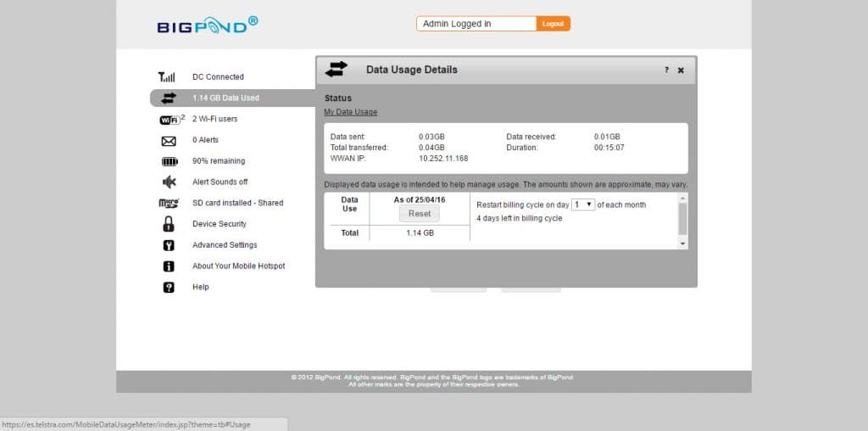Open About Your Mobile Hotspot
The image size is (868, 431).
tap(238, 266)
